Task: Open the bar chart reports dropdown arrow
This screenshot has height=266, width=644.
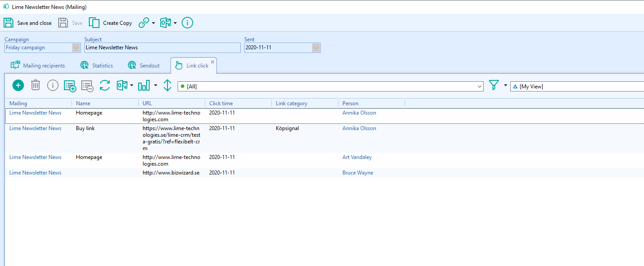Action: point(156,85)
